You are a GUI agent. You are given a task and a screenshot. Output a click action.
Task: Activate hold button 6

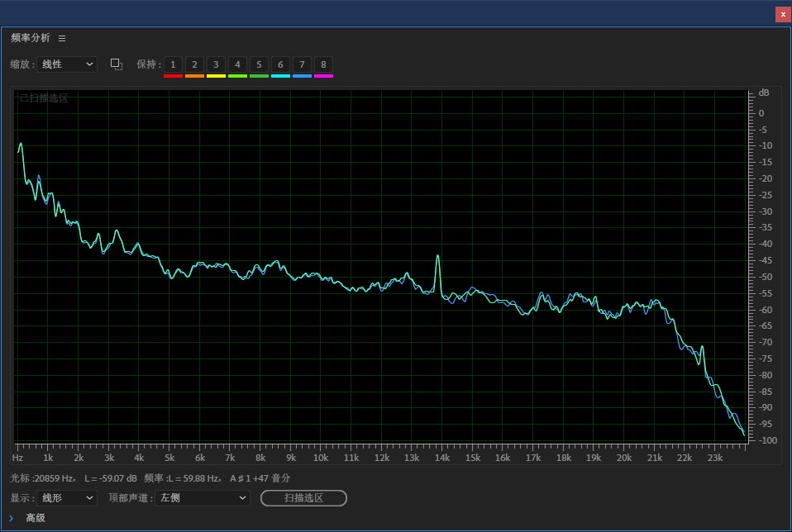[280, 64]
